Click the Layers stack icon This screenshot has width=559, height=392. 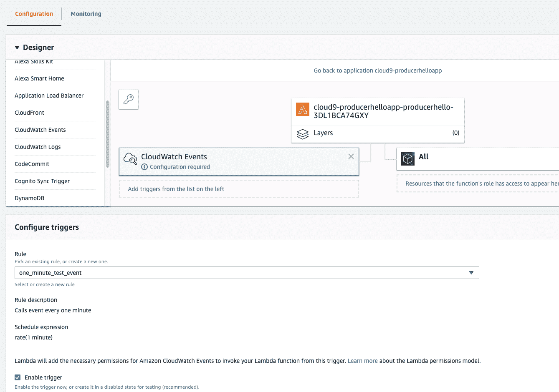click(x=303, y=134)
